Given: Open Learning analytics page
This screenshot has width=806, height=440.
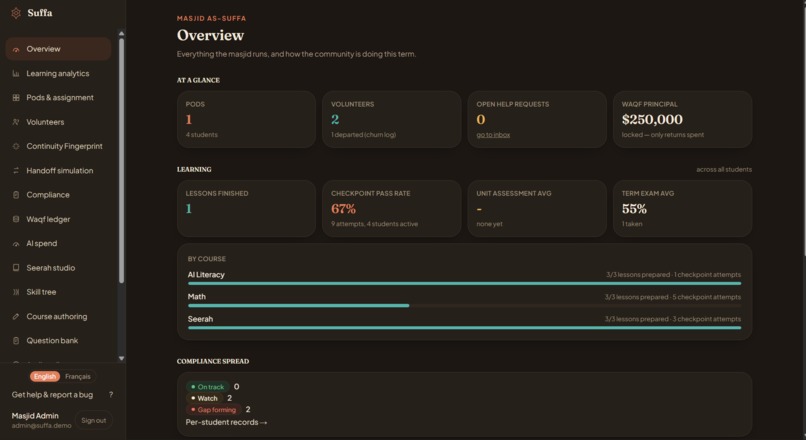Looking at the screenshot, I should point(58,74).
